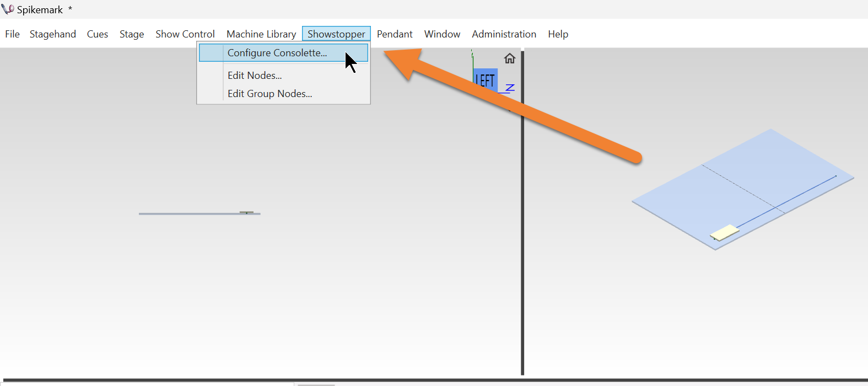Screen dimensions: 868x386
Task: Open the Show Control menu
Action: point(185,34)
